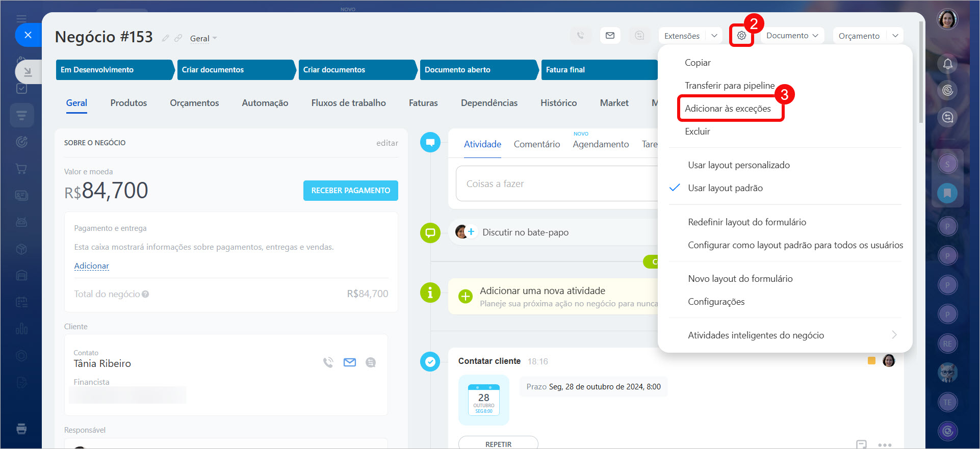The image size is (980, 449).
Task: Open the Market tab
Action: click(614, 103)
